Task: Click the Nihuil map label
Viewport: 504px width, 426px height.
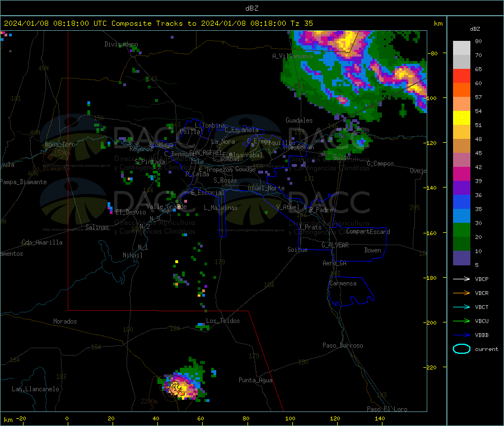Action: [x=132, y=255]
